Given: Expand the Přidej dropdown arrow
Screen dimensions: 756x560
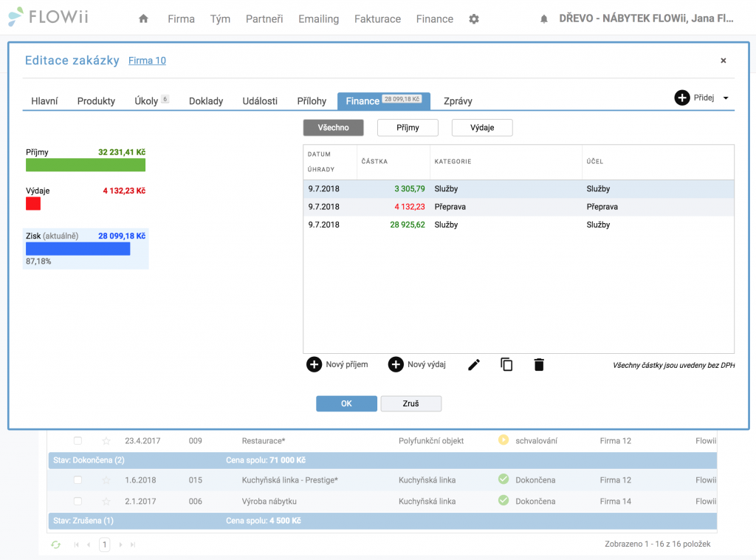Looking at the screenshot, I should pyautogui.click(x=726, y=98).
